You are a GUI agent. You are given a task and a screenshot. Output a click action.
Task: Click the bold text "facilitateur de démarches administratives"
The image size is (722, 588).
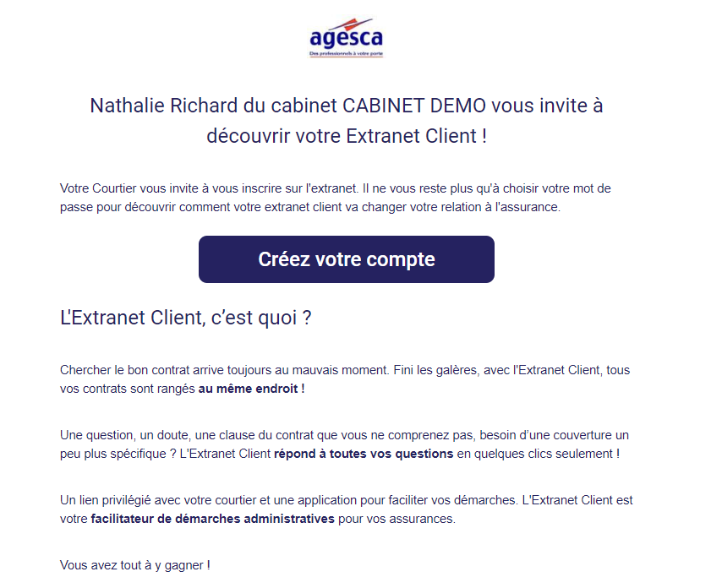pos(212,519)
